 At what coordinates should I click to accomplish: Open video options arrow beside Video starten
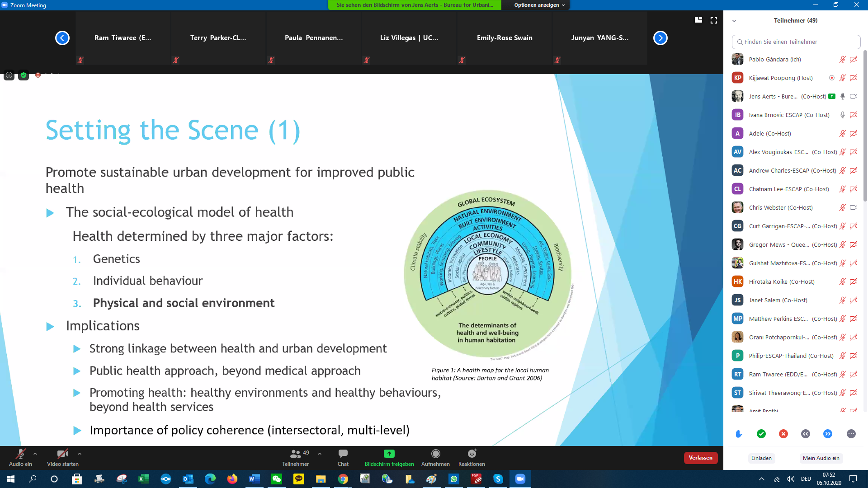(80, 453)
